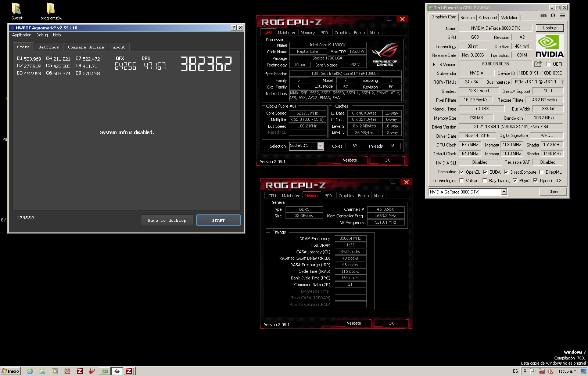This screenshot has height=376, width=588.
Task: Click the muted volume speaker tray icon
Action: (551, 371)
